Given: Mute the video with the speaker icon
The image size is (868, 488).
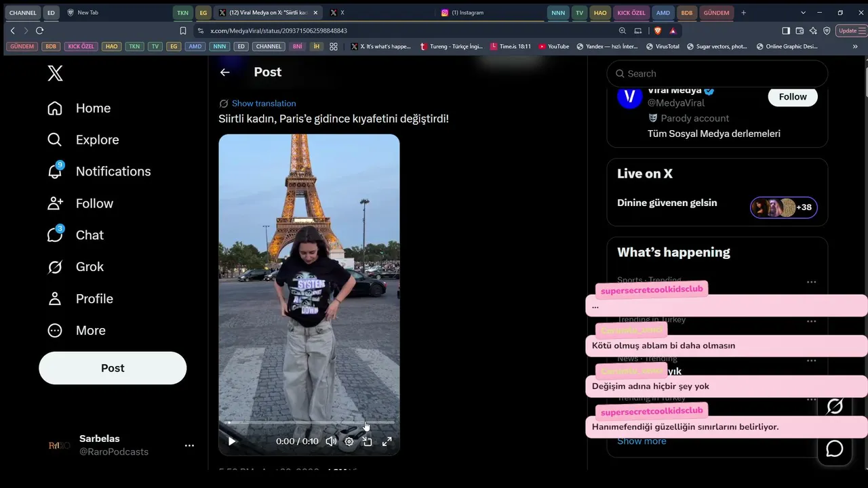Looking at the screenshot, I should click(331, 441).
